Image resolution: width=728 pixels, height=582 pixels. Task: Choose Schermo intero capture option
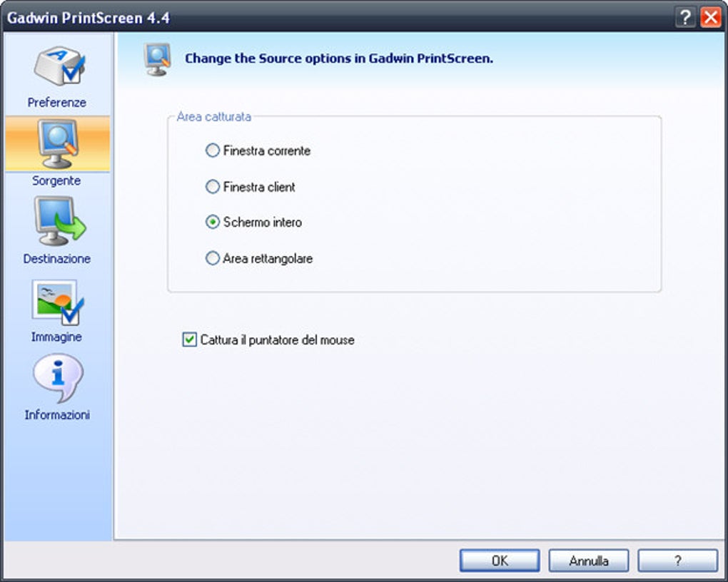[212, 223]
